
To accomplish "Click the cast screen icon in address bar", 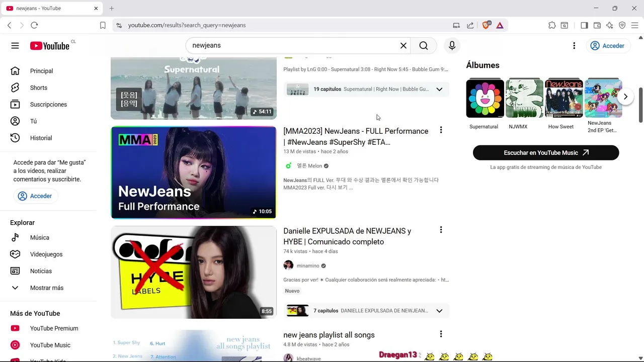I will click(456, 25).
